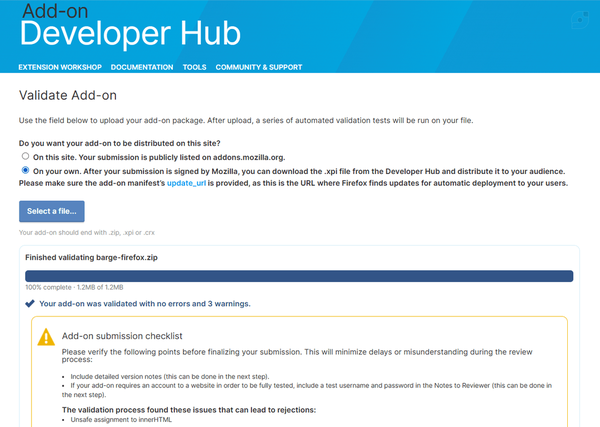Select the 'On this site' radio option
The height and width of the screenshot is (427, 600).
click(25, 156)
